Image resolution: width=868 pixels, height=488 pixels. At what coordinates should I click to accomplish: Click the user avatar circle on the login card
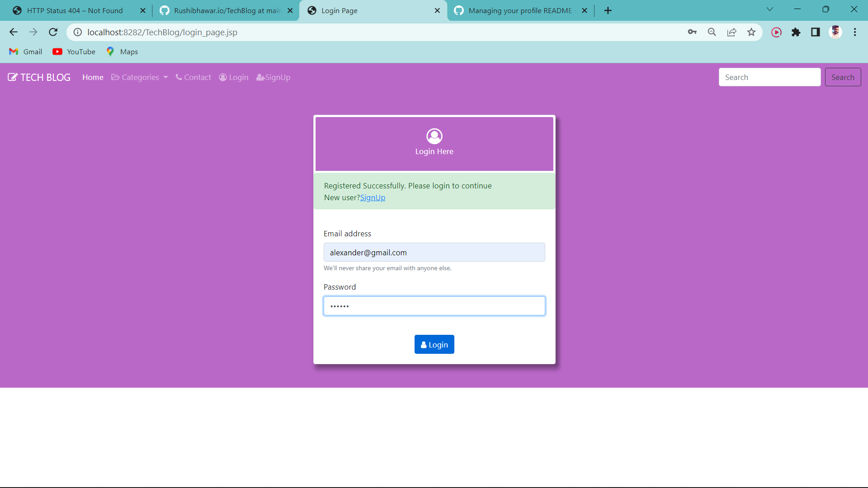tap(434, 136)
